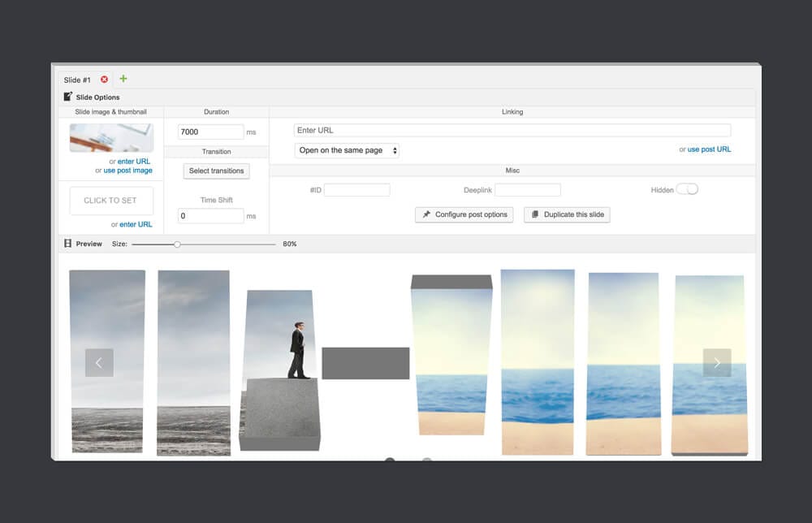Viewport: 812px width, 523px height.
Task: Click the 'use post image' link
Action: (127, 171)
